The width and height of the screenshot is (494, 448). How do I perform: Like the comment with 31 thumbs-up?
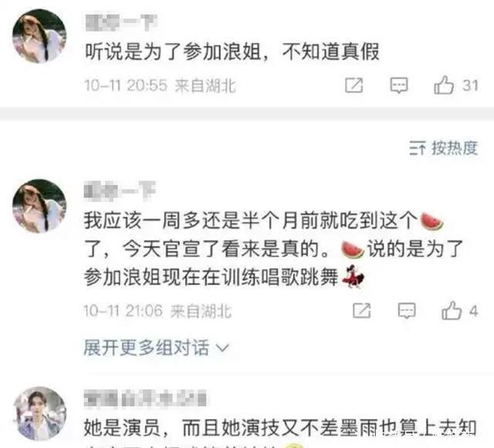(444, 85)
